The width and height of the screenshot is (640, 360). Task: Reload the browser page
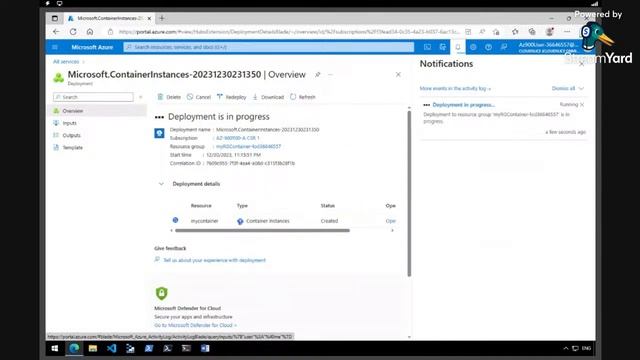[x=73, y=32]
